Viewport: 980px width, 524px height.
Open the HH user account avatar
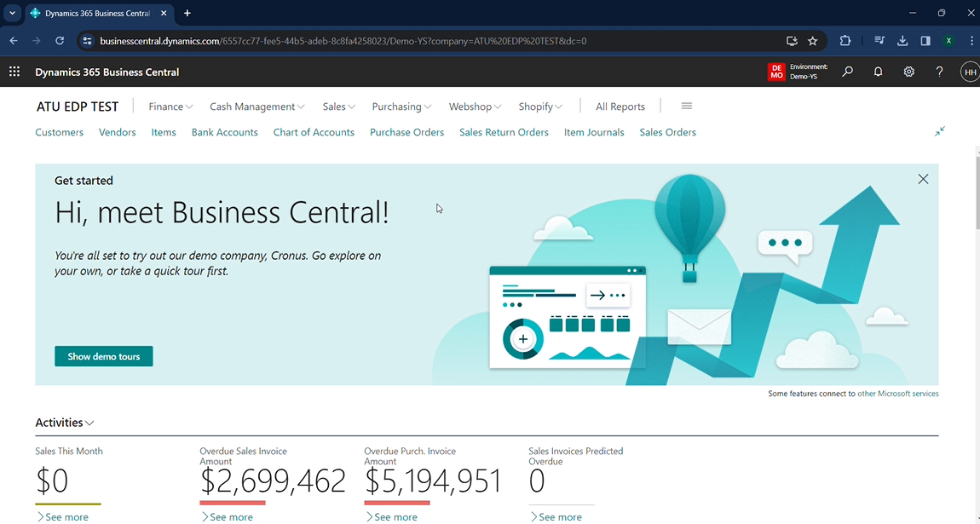[x=970, y=72]
